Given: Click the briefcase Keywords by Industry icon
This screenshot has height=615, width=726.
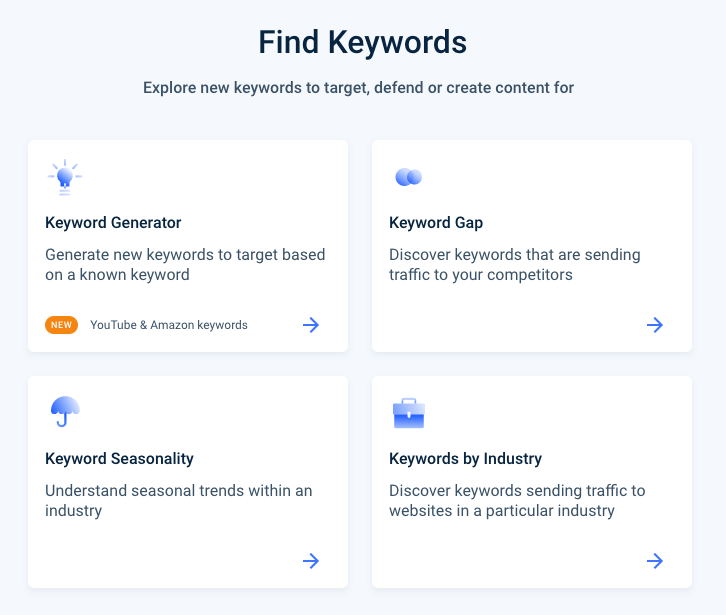Looking at the screenshot, I should [409, 413].
